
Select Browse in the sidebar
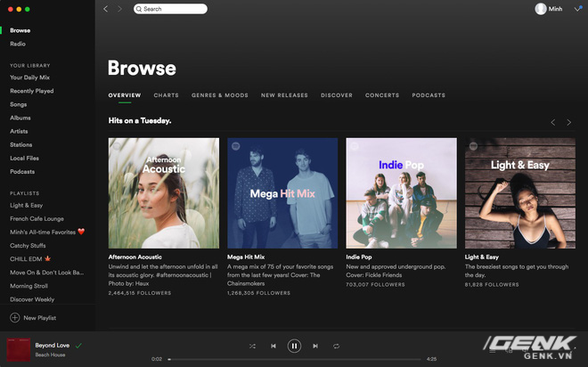pyautogui.click(x=20, y=30)
